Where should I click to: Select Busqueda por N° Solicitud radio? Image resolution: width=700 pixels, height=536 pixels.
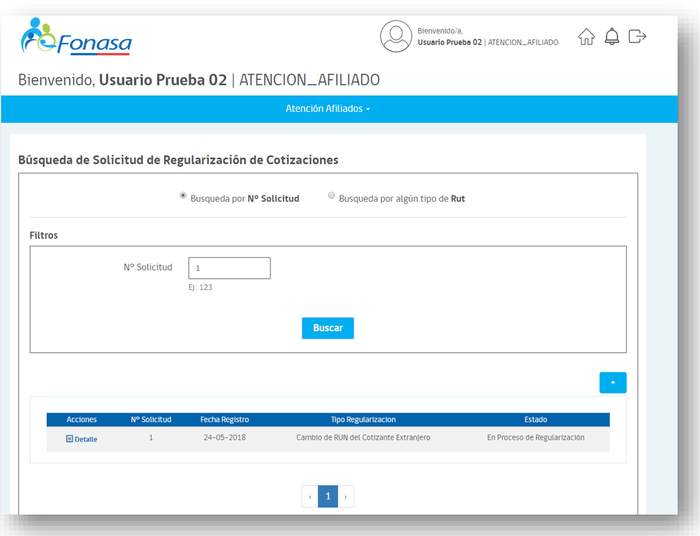[183, 196]
